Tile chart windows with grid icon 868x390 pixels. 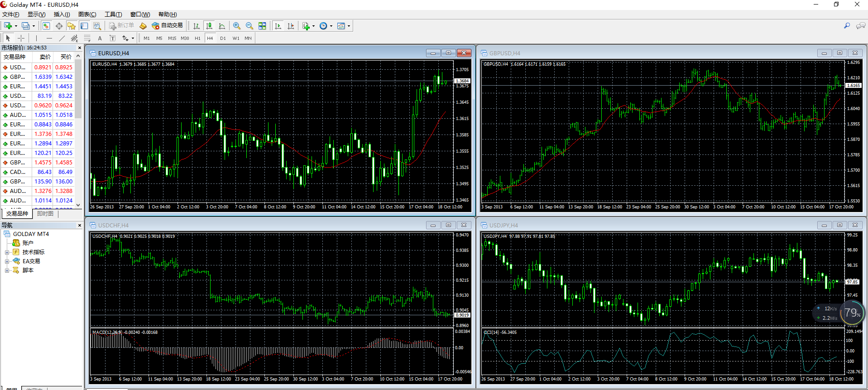(262, 26)
